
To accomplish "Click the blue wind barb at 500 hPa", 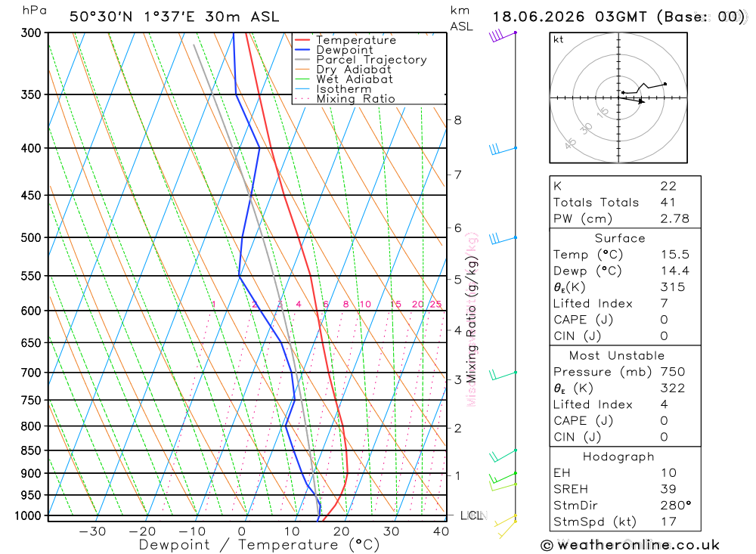I will [503, 239].
